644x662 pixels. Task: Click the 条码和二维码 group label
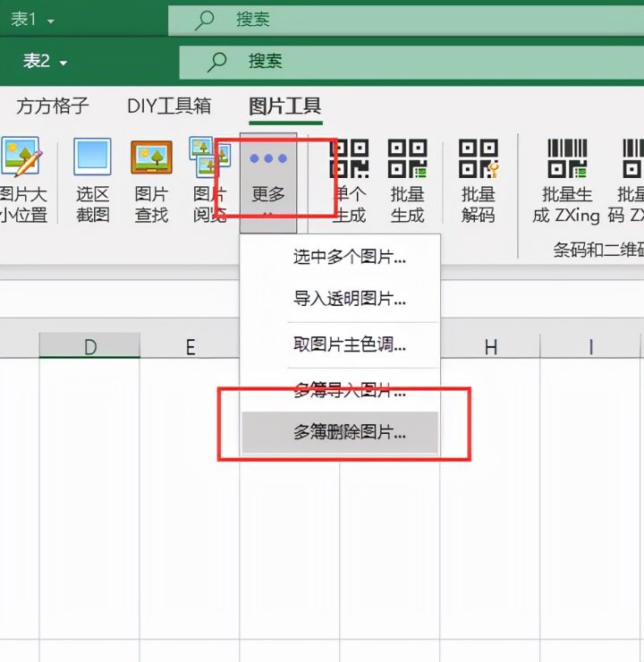pos(598,250)
